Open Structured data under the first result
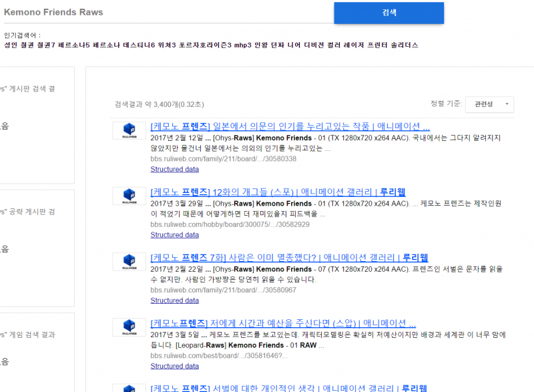Image resolution: width=534 pixels, height=392 pixels. coord(174,169)
